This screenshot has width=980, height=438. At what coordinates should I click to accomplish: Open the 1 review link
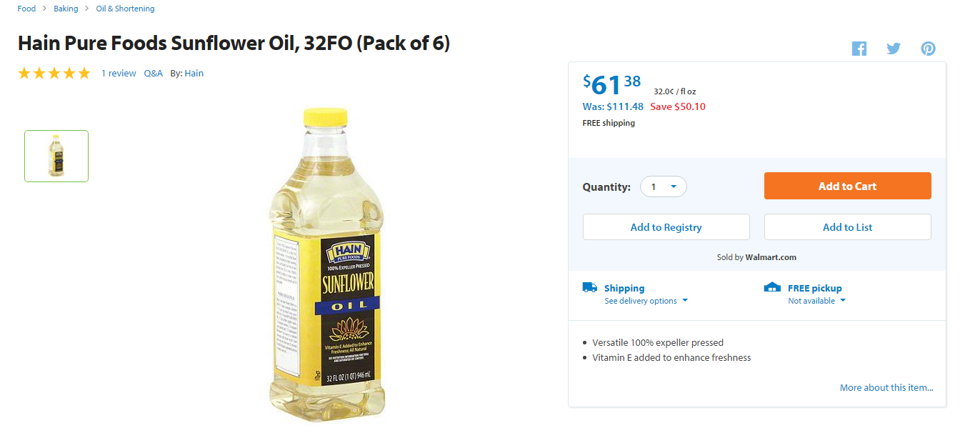pyautogui.click(x=119, y=73)
